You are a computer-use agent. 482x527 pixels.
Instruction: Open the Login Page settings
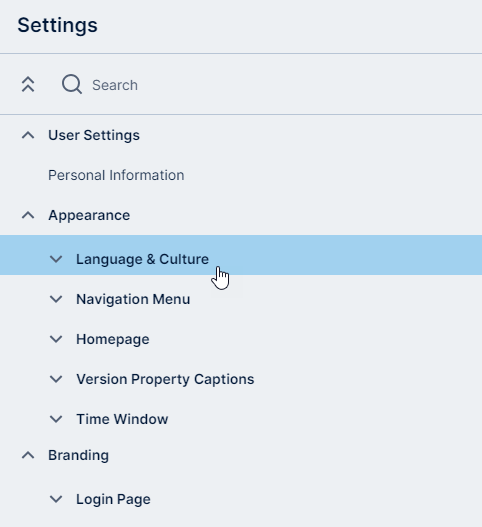[113, 499]
